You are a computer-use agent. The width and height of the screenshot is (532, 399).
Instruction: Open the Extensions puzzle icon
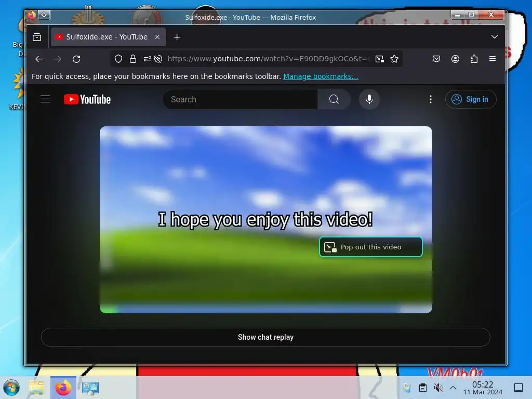[474, 59]
